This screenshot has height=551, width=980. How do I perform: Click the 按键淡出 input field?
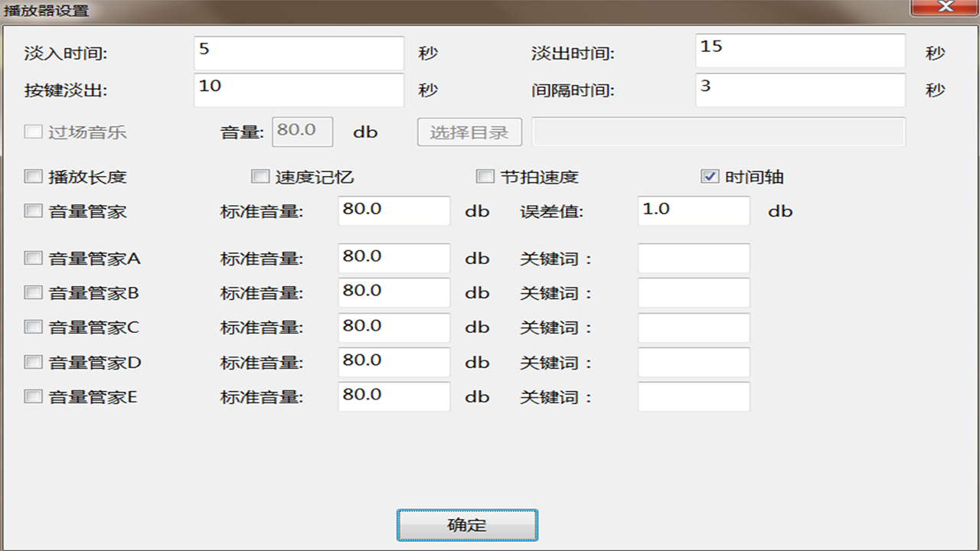pos(299,90)
